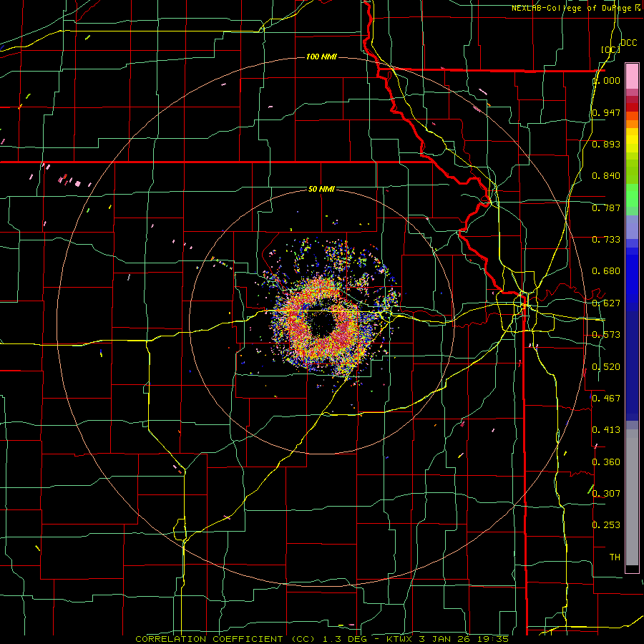Click the "50 NMI" range ring label
The height and width of the screenshot is (644, 644).
point(321,189)
